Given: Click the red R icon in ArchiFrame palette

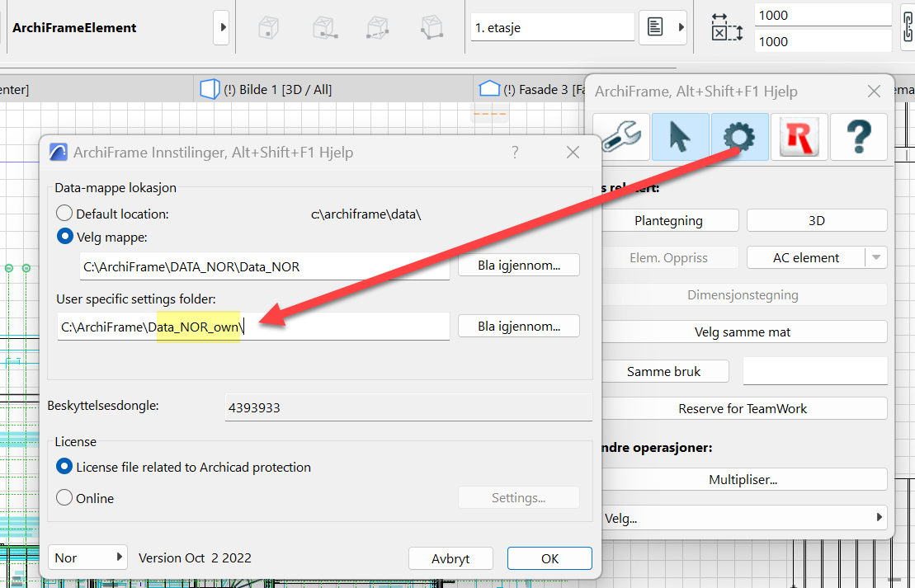Looking at the screenshot, I should [799, 137].
